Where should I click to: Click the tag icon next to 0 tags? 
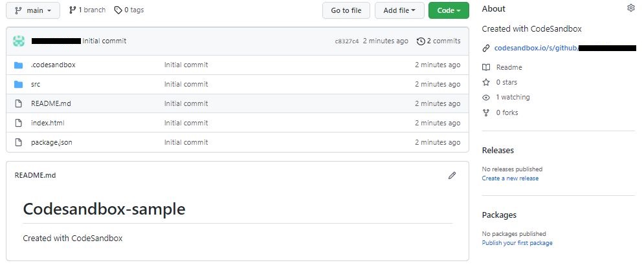(118, 10)
